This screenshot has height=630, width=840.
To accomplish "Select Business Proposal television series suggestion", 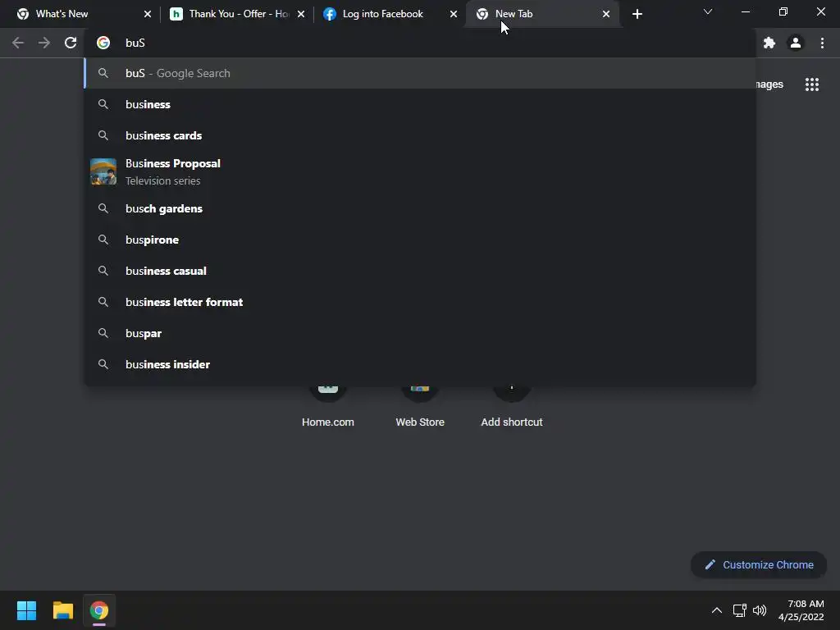I will 421,172.
